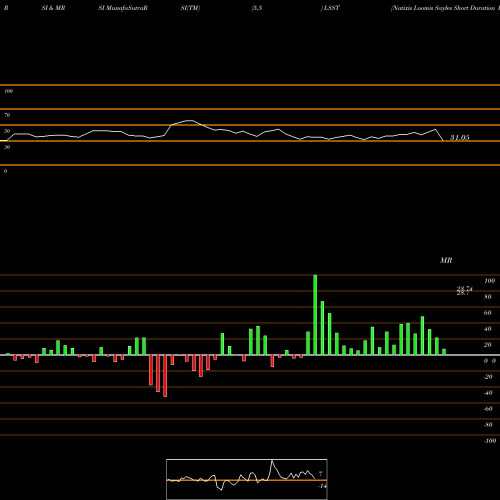Click the RSI panel '30' level label

coord(7,147)
